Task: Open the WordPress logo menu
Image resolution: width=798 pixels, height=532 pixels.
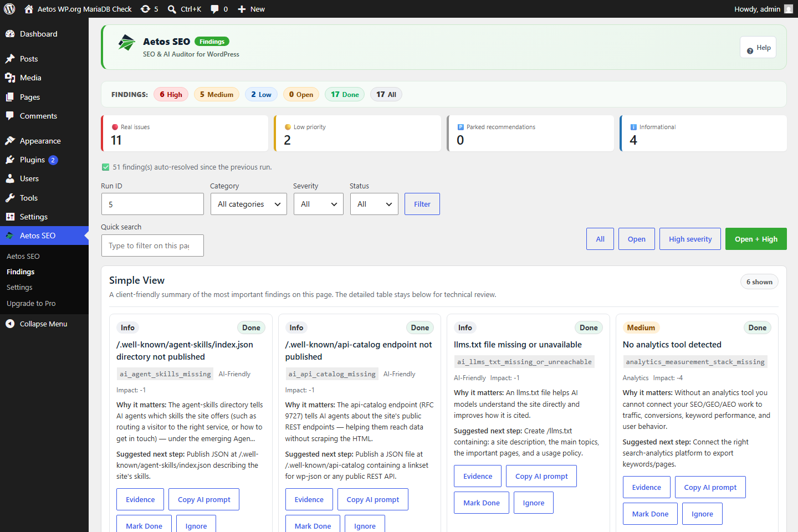Action: 9,9
